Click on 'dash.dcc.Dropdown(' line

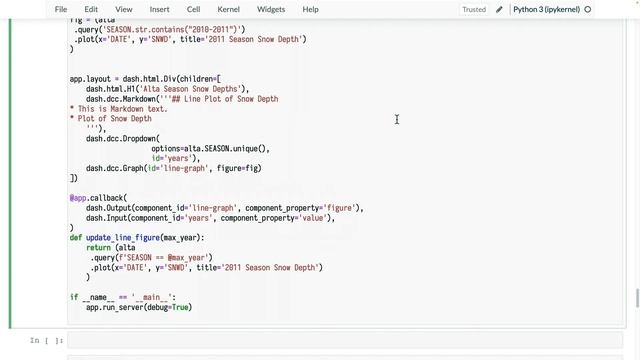point(122,138)
